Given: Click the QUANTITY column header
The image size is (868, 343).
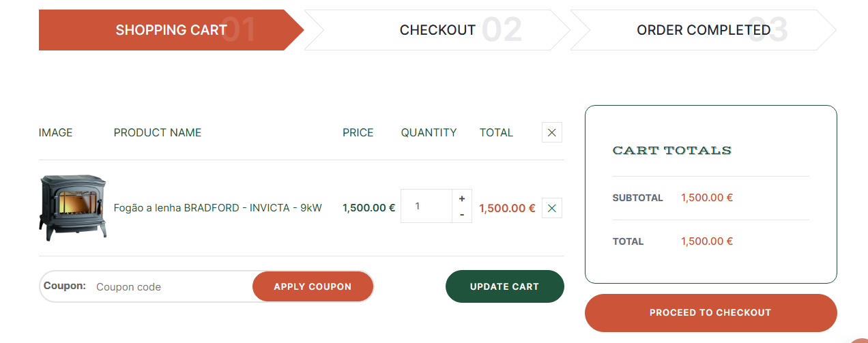Looking at the screenshot, I should click(x=429, y=132).
